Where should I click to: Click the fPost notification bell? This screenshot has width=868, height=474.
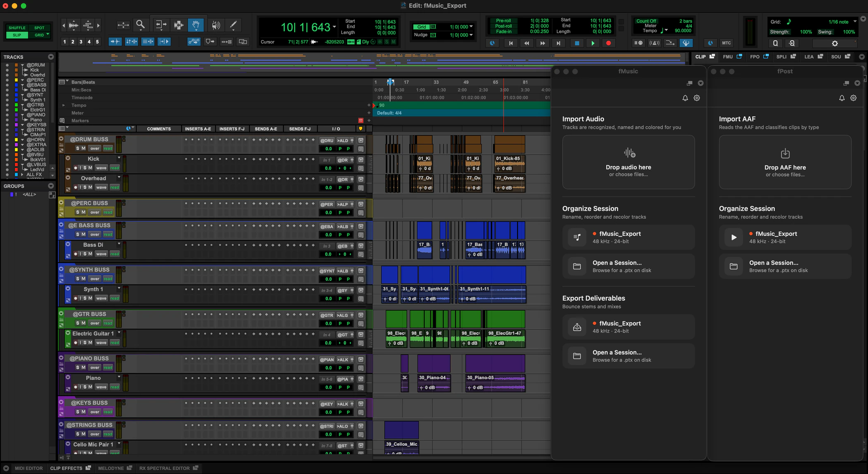[842, 98]
